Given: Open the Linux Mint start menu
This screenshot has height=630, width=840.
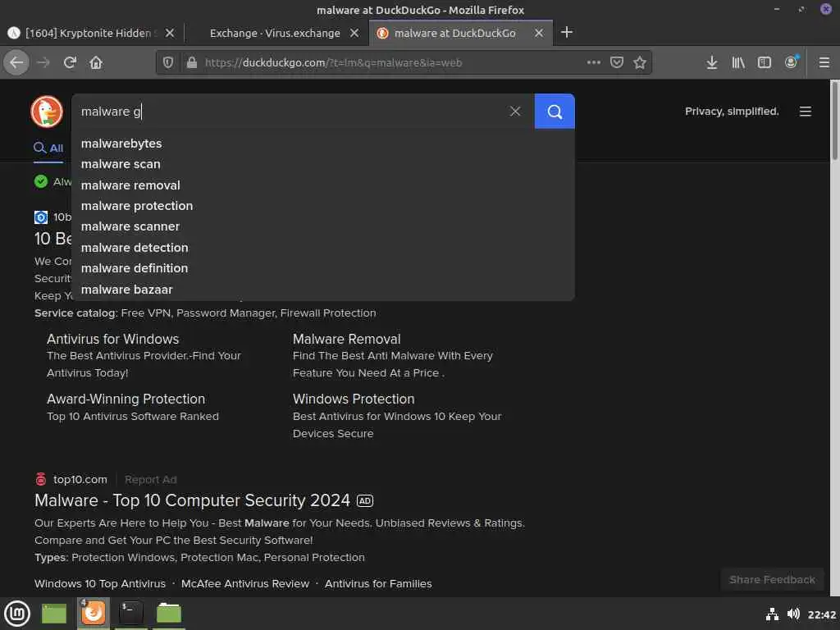Looking at the screenshot, I should [x=17, y=614].
